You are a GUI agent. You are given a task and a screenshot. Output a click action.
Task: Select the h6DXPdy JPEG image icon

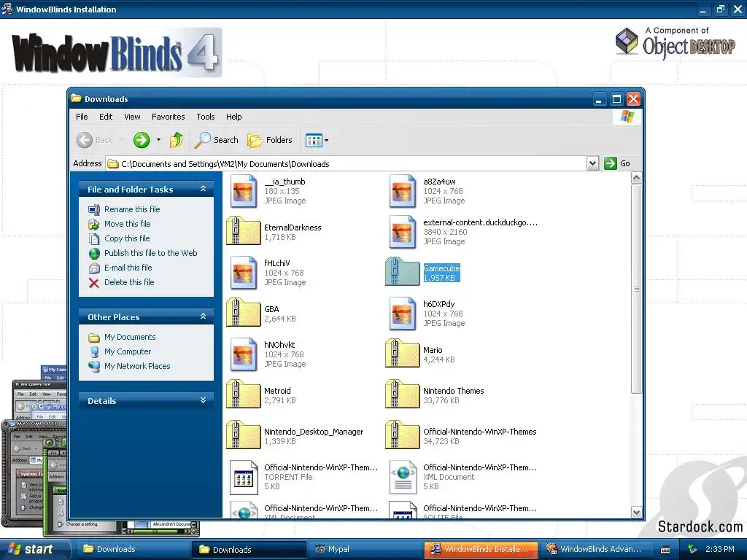(403, 314)
